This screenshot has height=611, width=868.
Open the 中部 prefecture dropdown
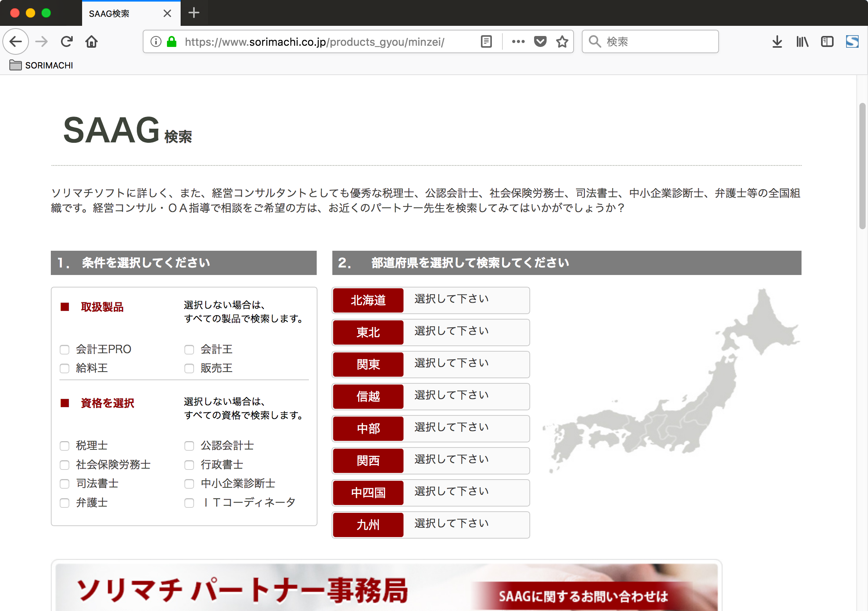(x=466, y=429)
